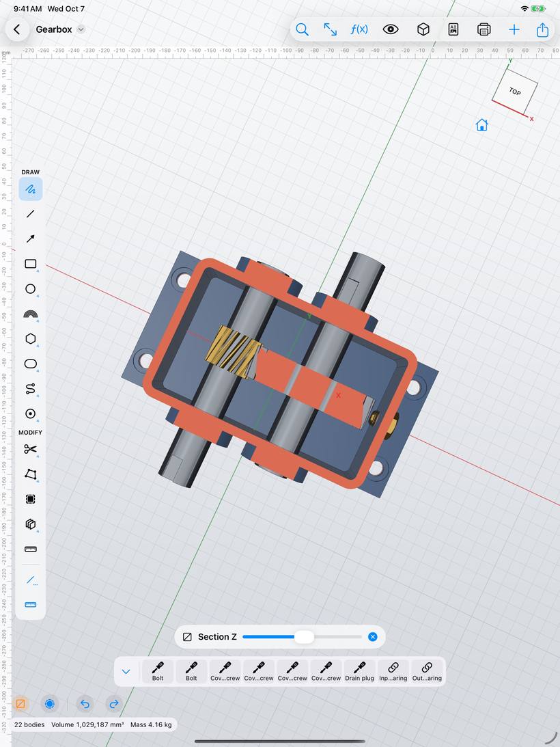Click the battery status icon
Image resolution: width=560 pixels, height=747 pixels.
pos(538,9)
